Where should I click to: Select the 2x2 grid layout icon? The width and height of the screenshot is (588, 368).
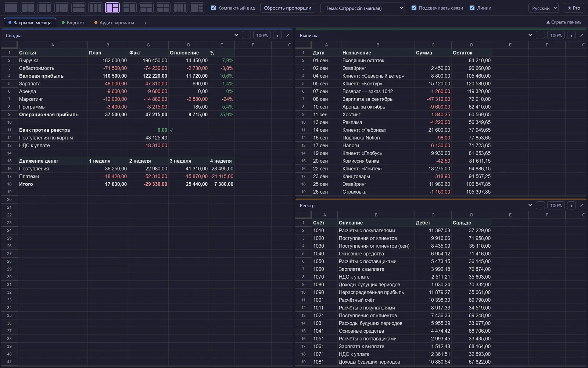(163, 8)
